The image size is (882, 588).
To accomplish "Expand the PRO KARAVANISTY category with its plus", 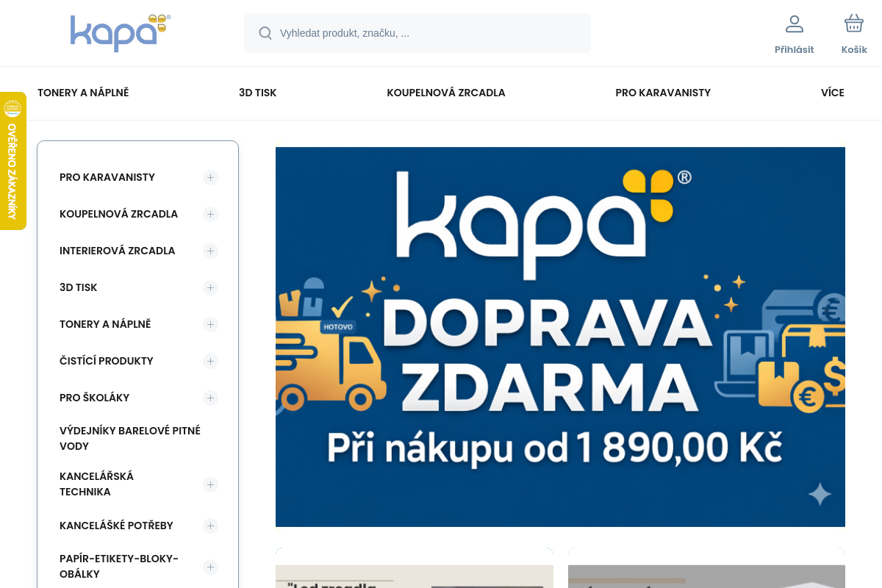I will click(x=210, y=177).
